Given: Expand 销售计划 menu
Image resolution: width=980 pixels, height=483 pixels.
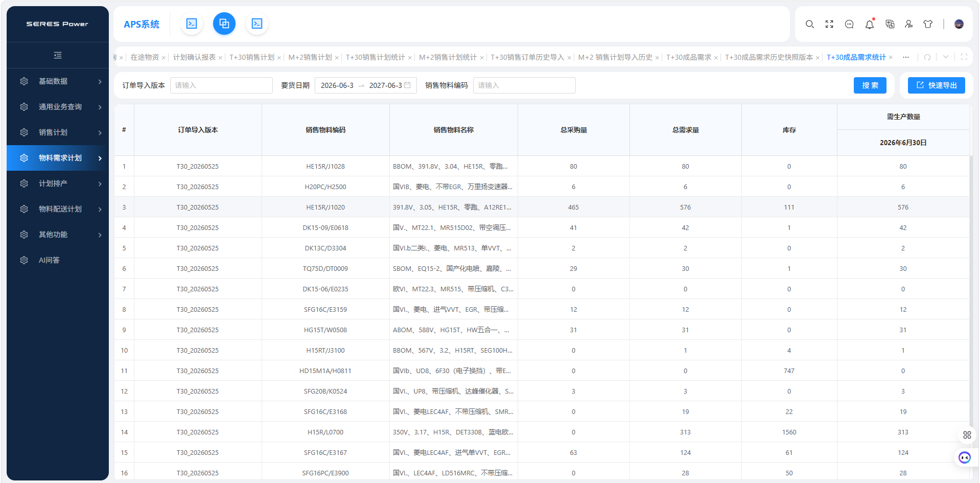Looking at the screenshot, I should (x=58, y=132).
